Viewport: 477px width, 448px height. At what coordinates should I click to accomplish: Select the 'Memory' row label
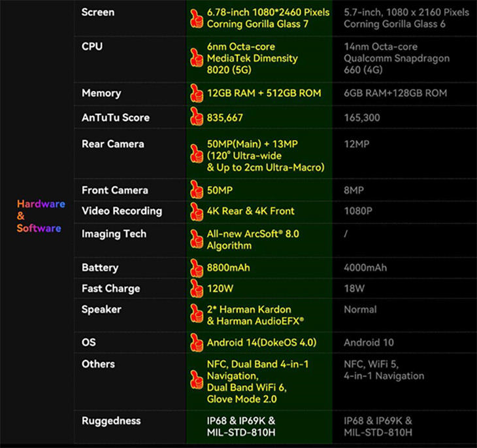coord(101,93)
